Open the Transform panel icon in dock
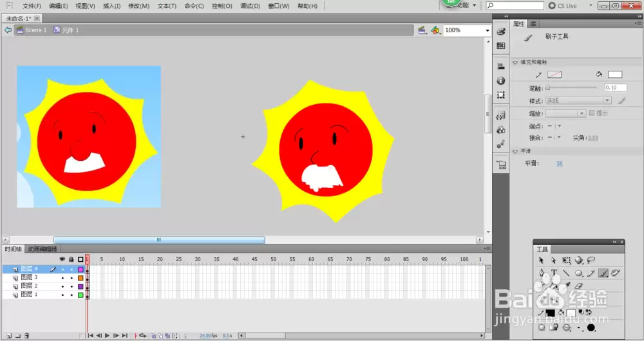 pos(500,95)
